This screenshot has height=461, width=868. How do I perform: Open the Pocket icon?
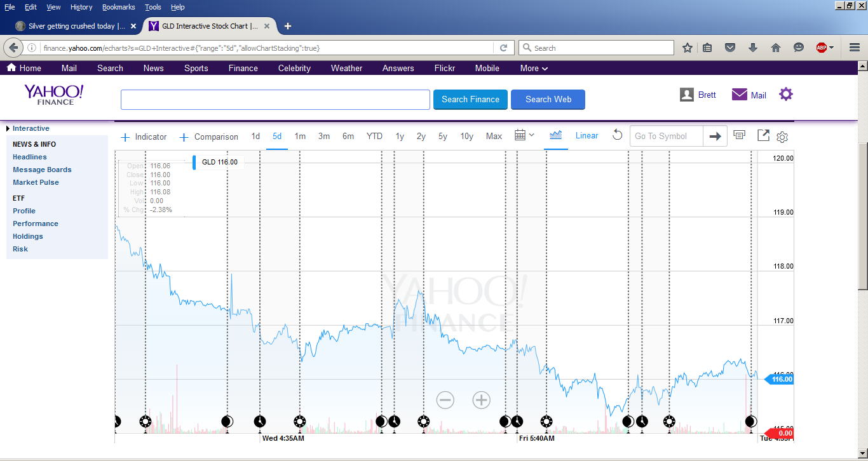tap(730, 48)
